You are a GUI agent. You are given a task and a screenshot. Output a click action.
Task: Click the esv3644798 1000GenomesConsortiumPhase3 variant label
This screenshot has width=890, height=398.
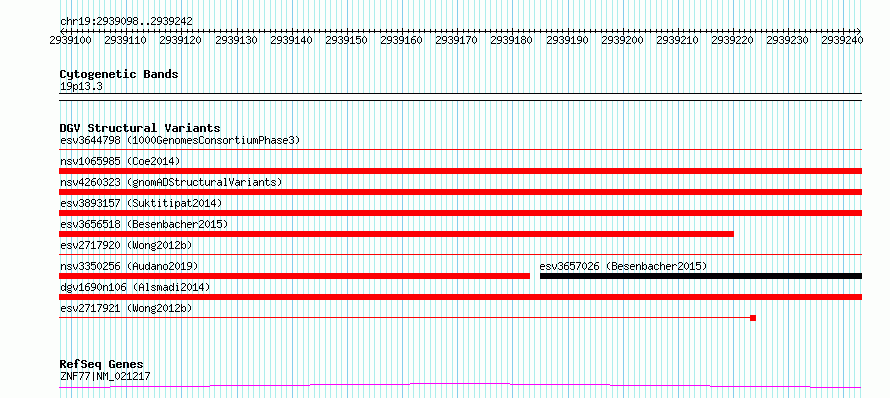click(180, 140)
